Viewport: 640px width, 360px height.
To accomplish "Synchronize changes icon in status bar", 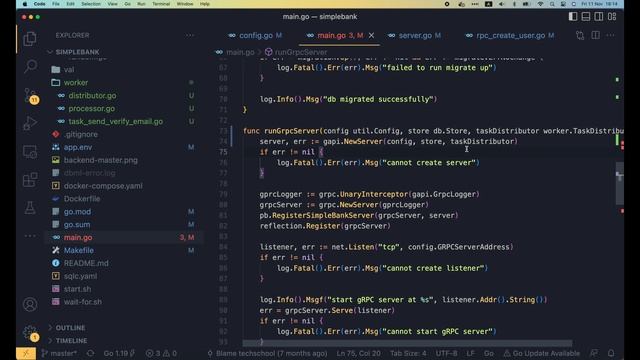I will (x=90, y=353).
